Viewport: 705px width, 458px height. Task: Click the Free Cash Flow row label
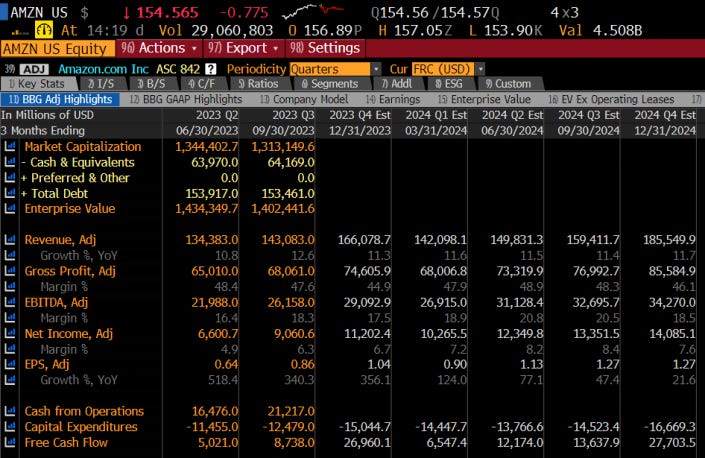pyautogui.click(x=66, y=443)
